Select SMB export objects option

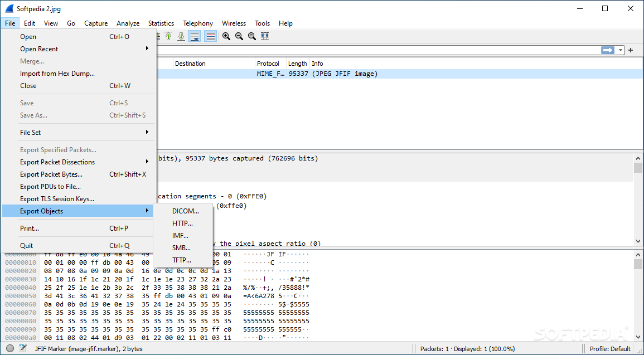(x=183, y=248)
